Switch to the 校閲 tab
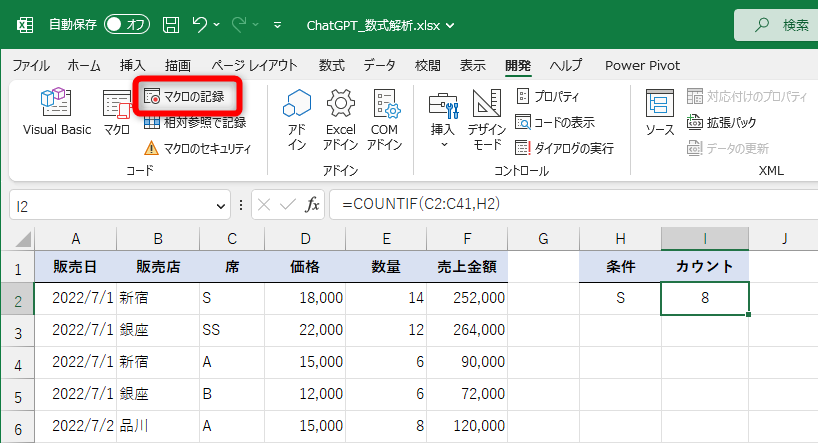 click(428, 65)
